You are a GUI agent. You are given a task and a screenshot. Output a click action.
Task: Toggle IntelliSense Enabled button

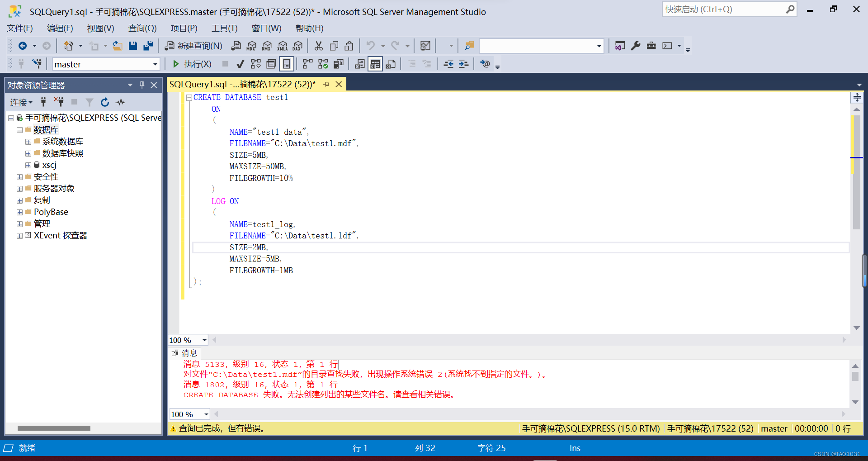pyautogui.click(x=287, y=64)
